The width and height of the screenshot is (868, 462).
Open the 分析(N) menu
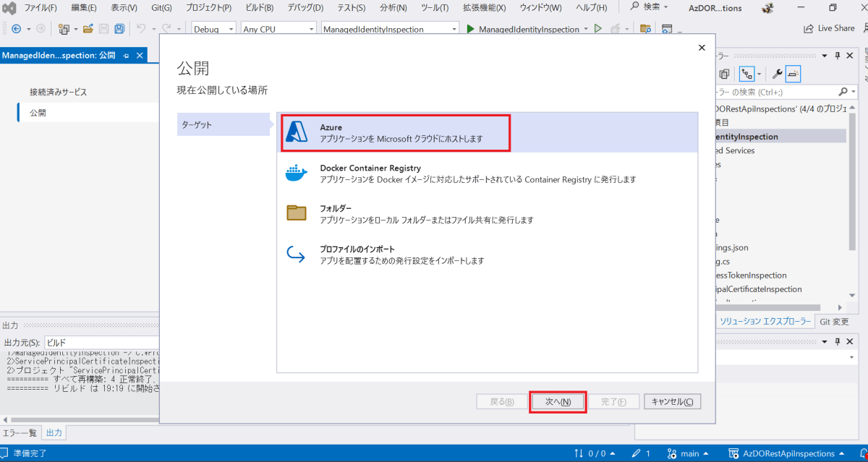click(x=393, y=8)
